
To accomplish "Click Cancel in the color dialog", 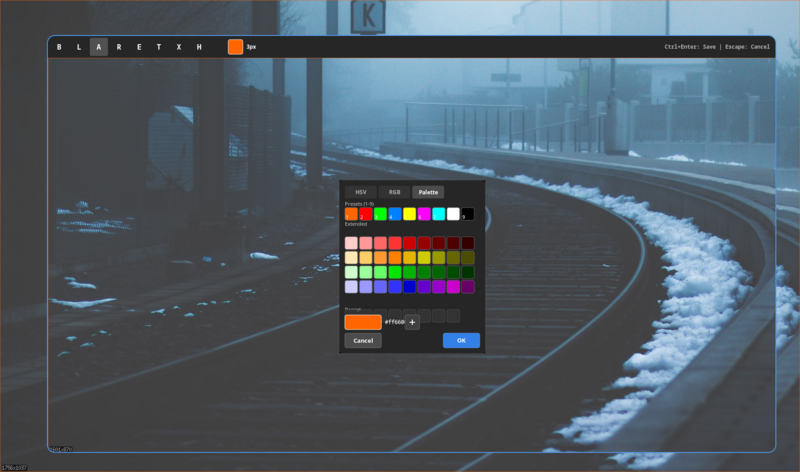I will [363, 340].
